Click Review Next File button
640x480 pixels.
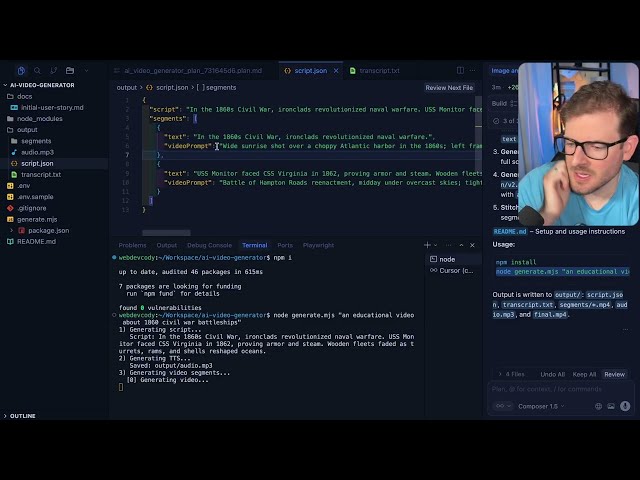click(x=449, y=88)
